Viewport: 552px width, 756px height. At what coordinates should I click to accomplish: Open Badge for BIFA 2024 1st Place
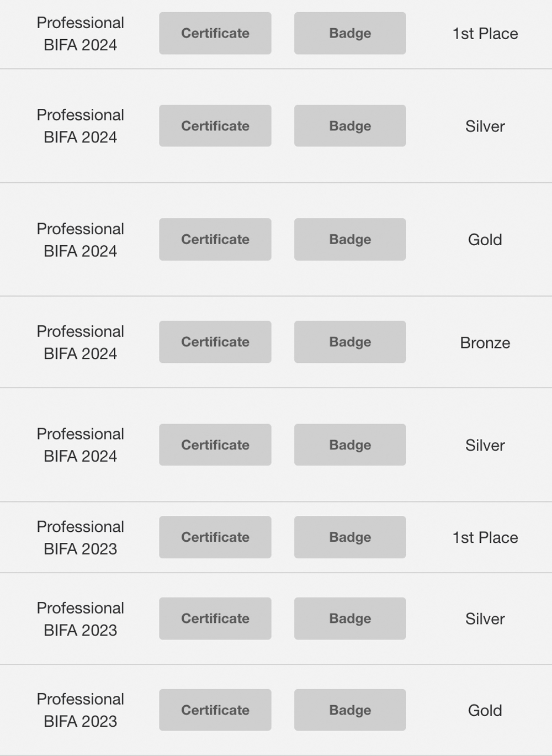349,33
